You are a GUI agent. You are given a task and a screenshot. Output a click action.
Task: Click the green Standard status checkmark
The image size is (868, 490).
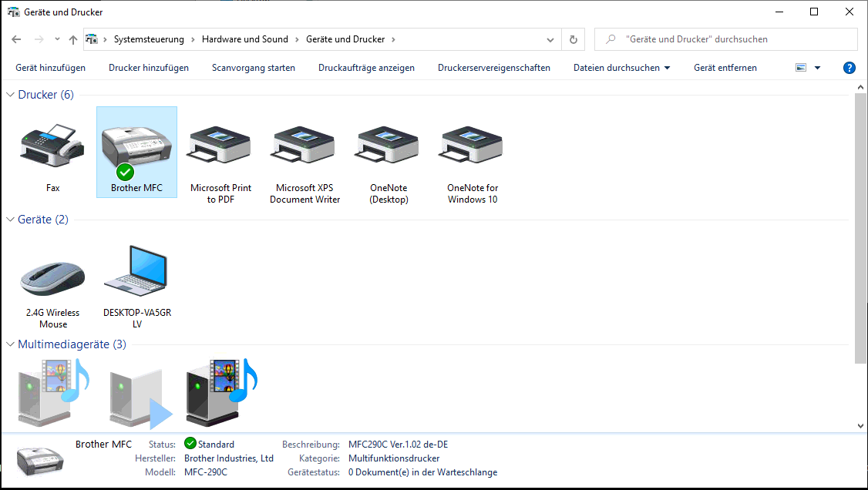pos(190,444)
